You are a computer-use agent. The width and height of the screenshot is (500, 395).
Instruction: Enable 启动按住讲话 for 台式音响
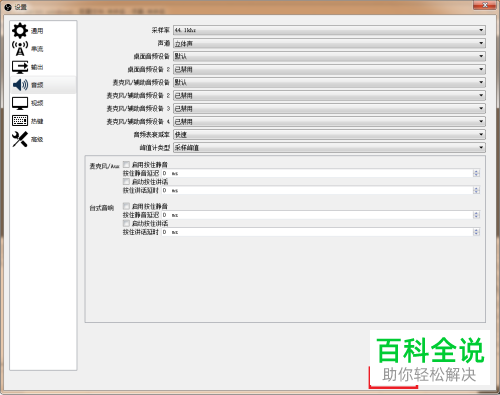(126, 223)
